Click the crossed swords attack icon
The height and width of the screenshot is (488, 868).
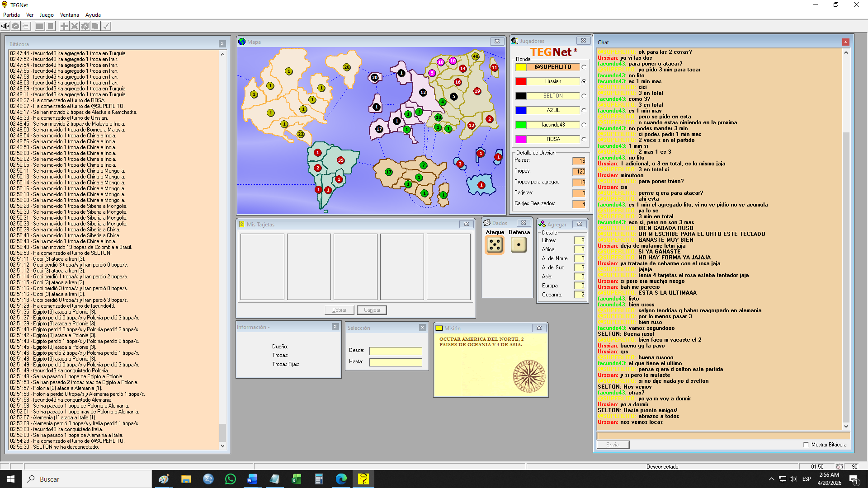(x=75, y=26)
